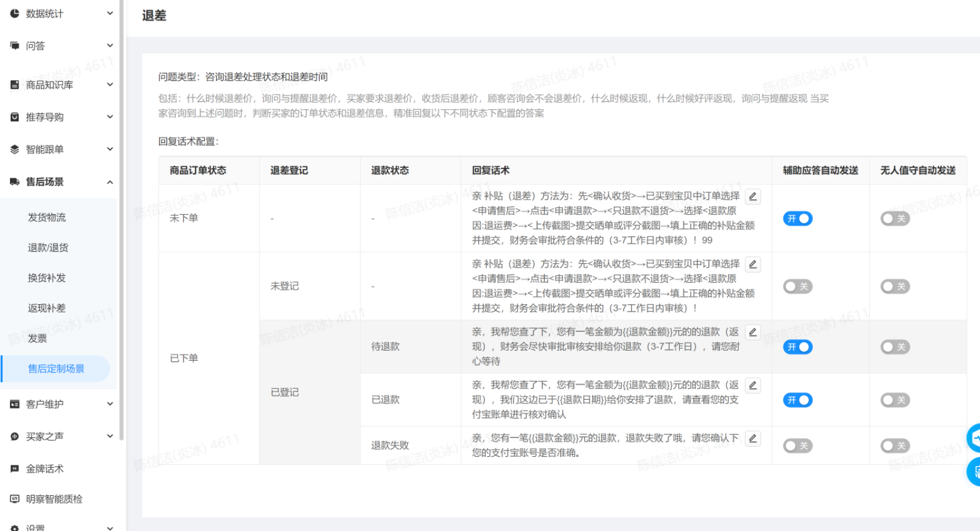
Task: Click the 买家之声 icon
Action: [x=14, y=436]
